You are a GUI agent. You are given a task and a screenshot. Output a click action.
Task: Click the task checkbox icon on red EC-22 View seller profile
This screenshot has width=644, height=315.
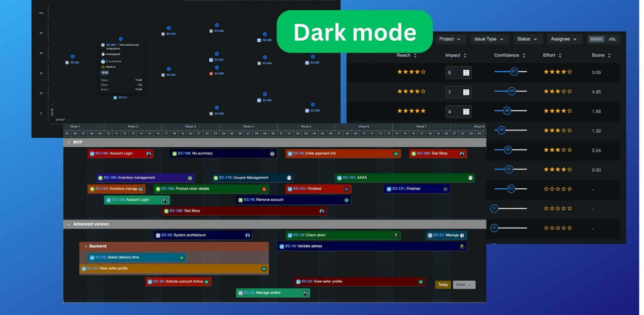pyautogui.click(x=298, y=282)
